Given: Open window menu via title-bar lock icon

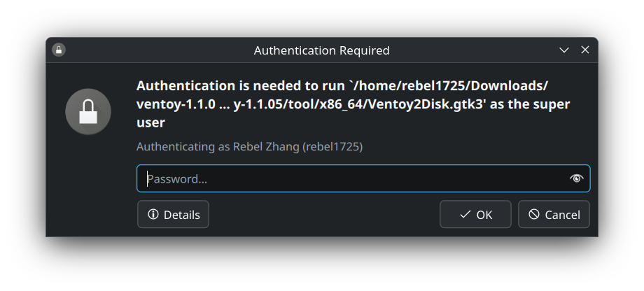Looking at the screenshot, I should [x=59, y=50].
